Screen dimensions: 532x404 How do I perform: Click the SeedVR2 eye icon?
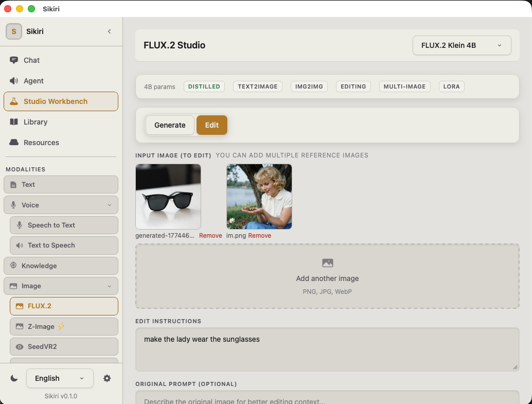click(x=20, y=347)
